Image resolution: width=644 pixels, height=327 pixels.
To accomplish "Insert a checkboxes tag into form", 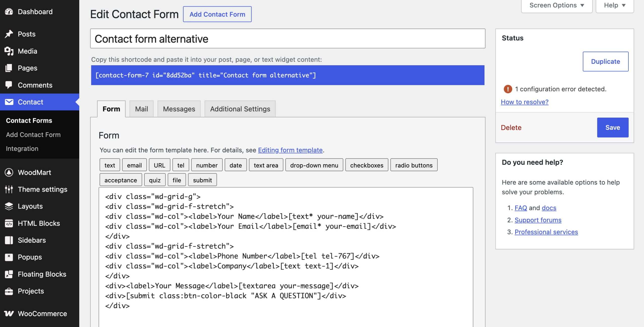I will click(x=367, y=165).
